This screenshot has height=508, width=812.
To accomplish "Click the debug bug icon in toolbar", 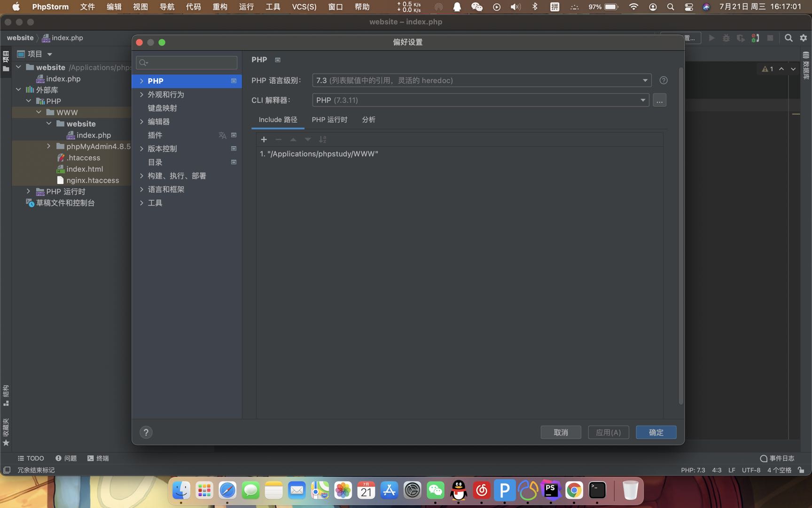I will [726, 38].
